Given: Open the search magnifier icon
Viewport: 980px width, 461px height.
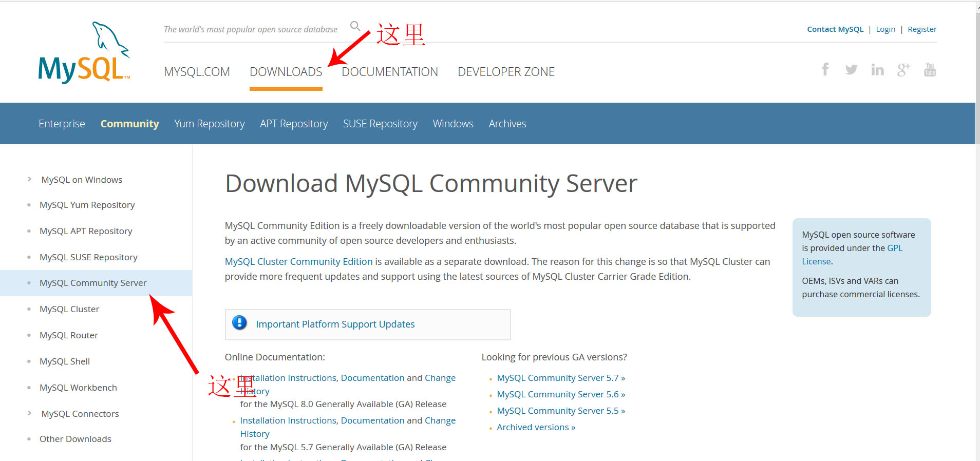Looking at the screenshot, I should tap(355, 26).
